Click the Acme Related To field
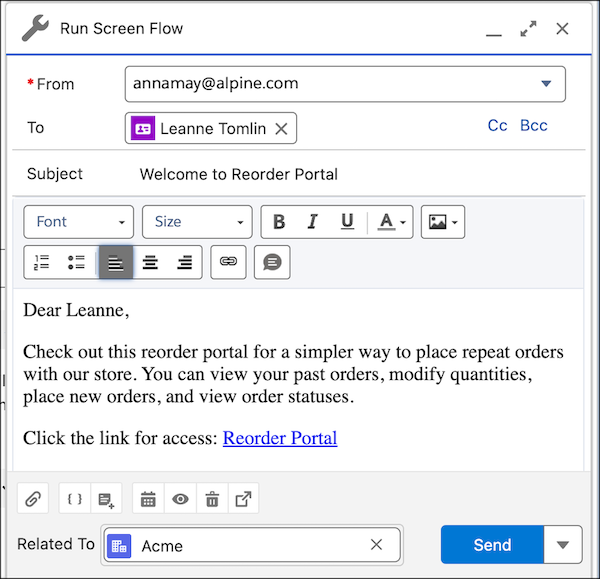Image resolution: width=600 pixels, height=579 pixels. tap(252, 545)
